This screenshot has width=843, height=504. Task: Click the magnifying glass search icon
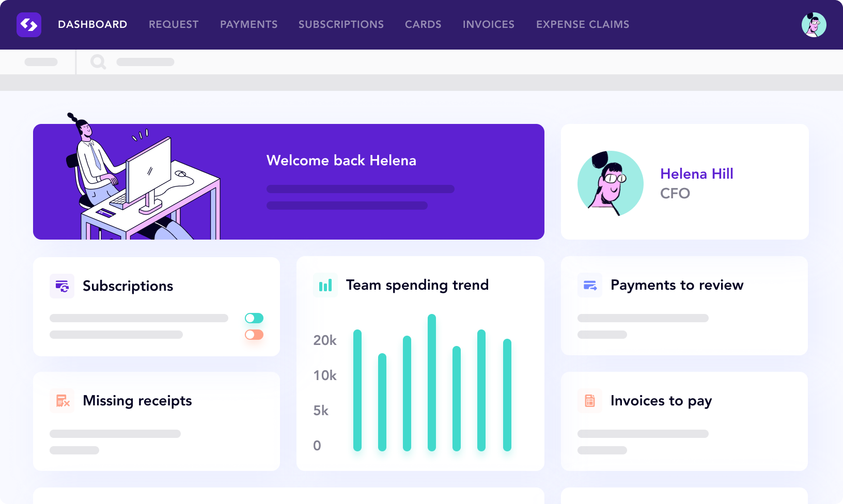(x=98, y=62)
